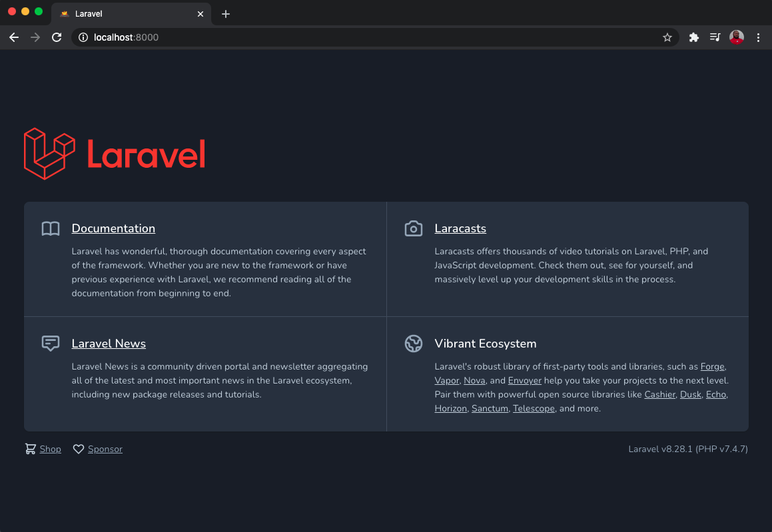Open the Documentation link

coord(113,228)
